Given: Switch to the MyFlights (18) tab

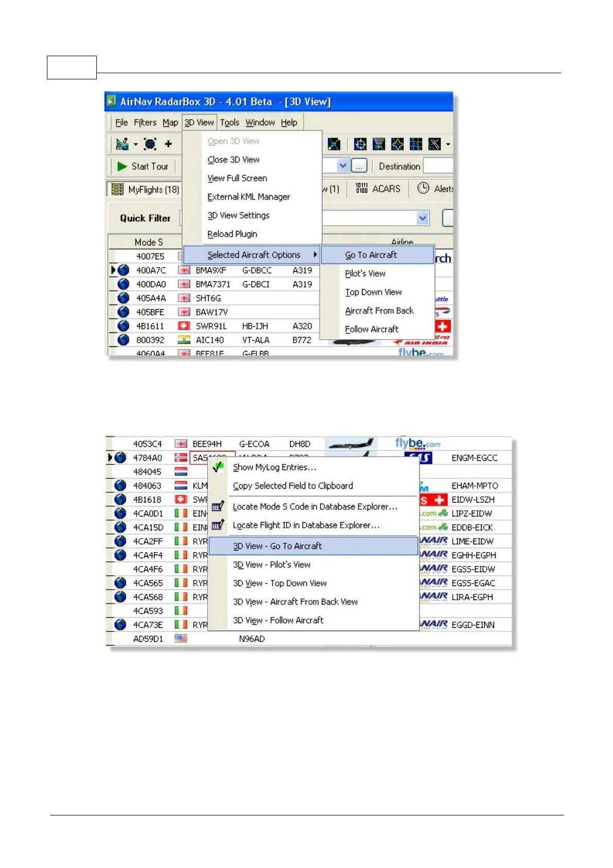Looking at the screenshot, I should (145, 189).
